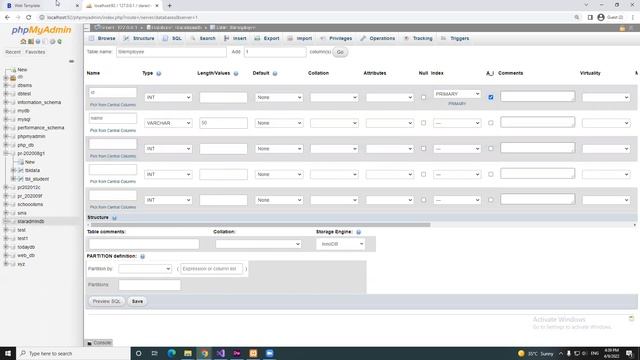Open the Default dropdown for the name row
Viewport: 640px width, 360px height.
tap(279, 123)
